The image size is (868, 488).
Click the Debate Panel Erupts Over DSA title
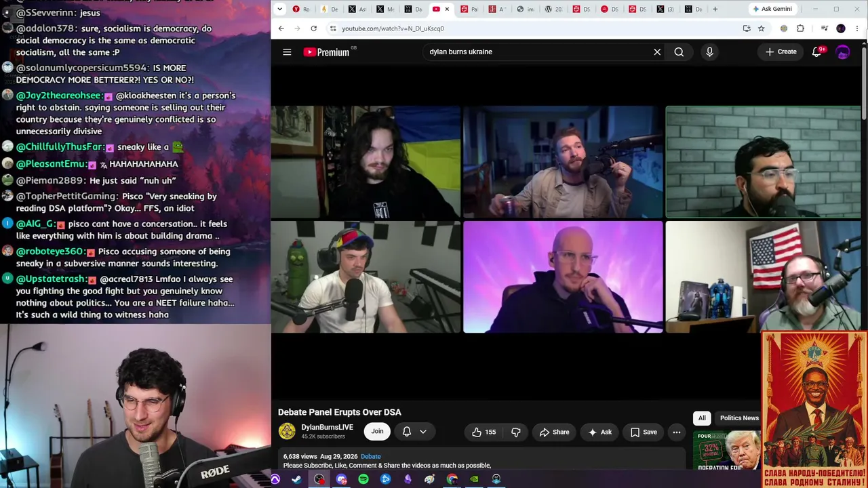339,412
